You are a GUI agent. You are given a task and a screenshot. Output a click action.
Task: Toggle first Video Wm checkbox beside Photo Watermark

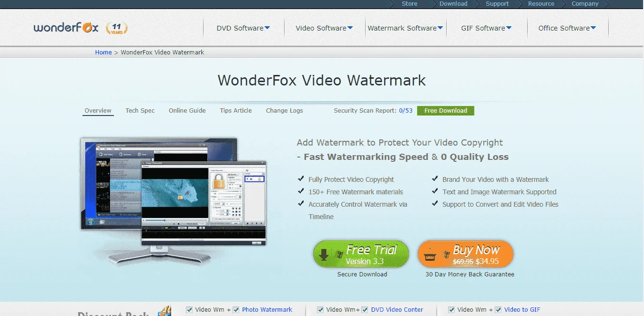click(x=190, y=310)
